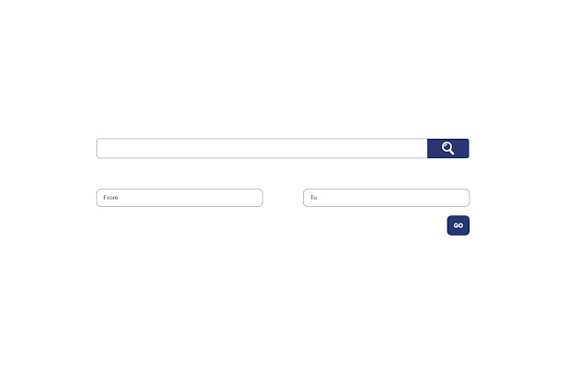Set focus on the destination To box
The image size is (588, 368).
(x=386, y=198)
